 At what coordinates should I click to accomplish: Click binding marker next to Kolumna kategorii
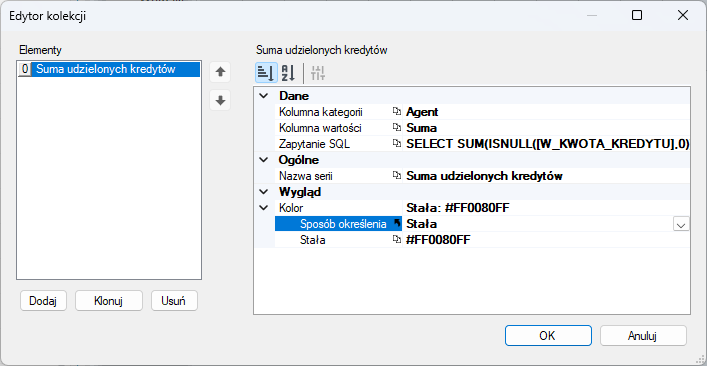click(x=396, y=112)
